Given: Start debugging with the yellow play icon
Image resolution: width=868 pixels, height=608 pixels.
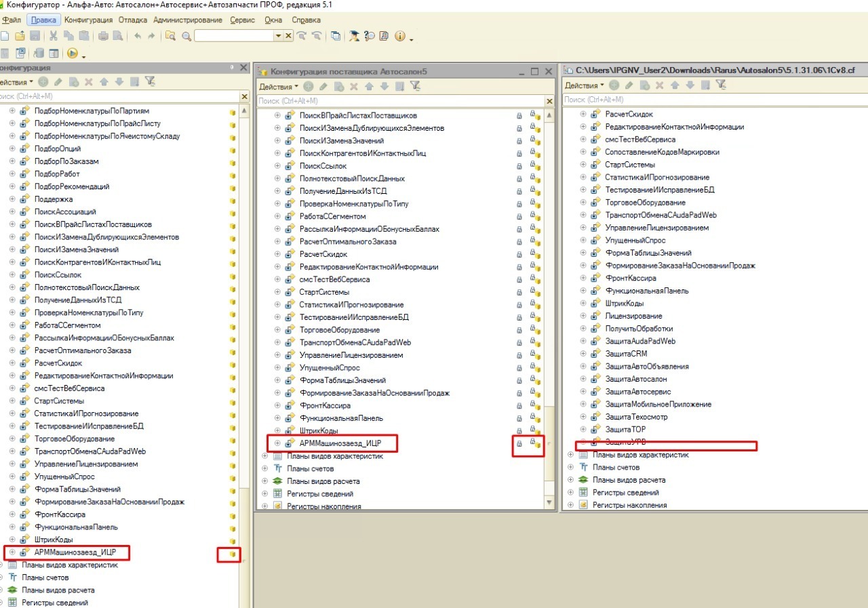Looking at the screenshot, I should point(73,54).
